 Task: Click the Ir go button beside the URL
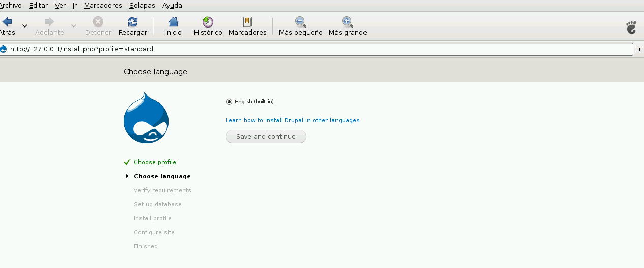(639, 49)
